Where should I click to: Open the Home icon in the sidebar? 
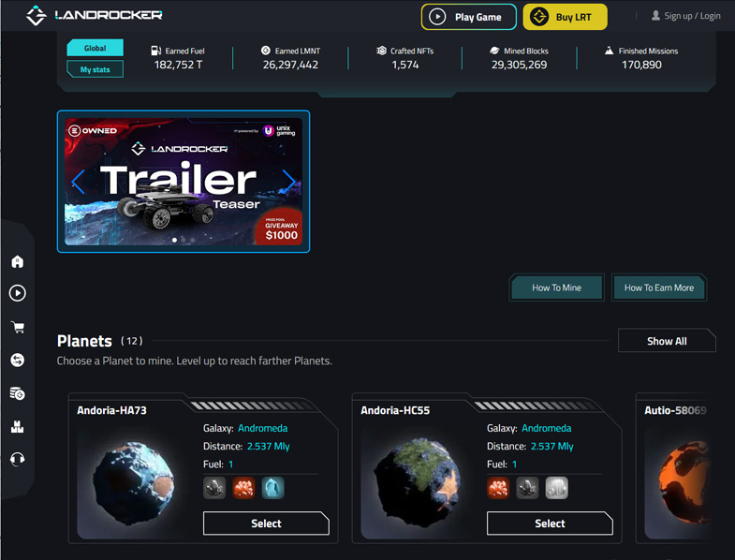(18, 261)
